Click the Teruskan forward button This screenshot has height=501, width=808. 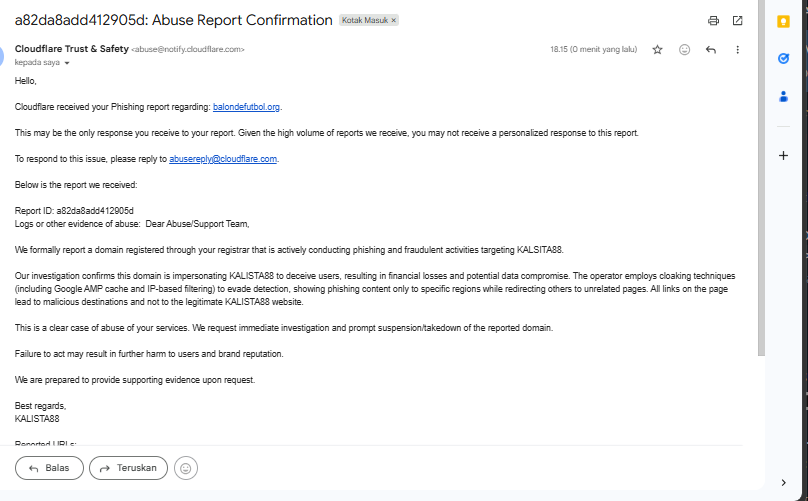point(128,468)
